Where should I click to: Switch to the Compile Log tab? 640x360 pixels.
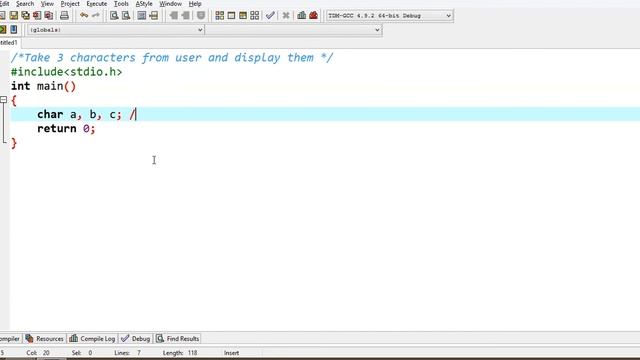(x=92, y=338)
